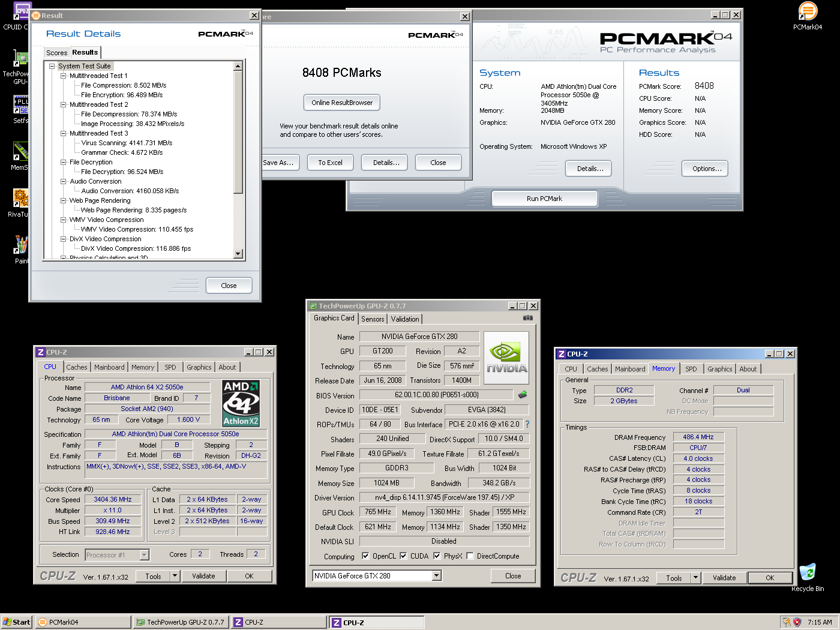840x630 pixels.
Task: Click the right CPU-Z Memory window title icon
Action: [x=562, y=354]
